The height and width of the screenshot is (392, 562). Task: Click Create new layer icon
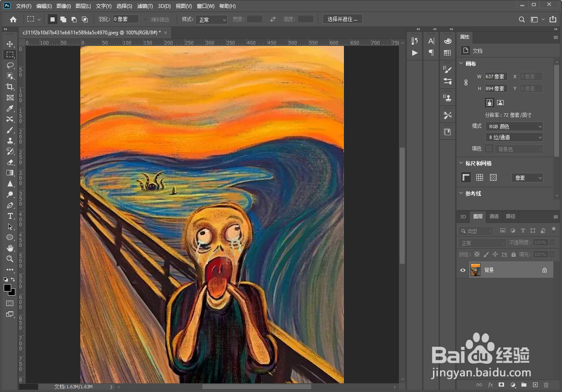535,385
